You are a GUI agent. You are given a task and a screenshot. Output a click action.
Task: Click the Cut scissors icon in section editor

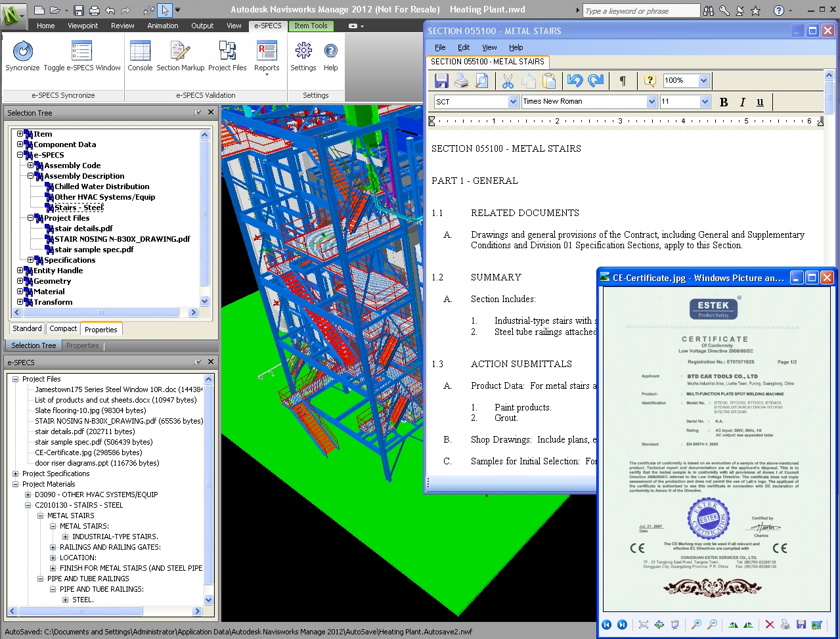click(x=508, y=81)
